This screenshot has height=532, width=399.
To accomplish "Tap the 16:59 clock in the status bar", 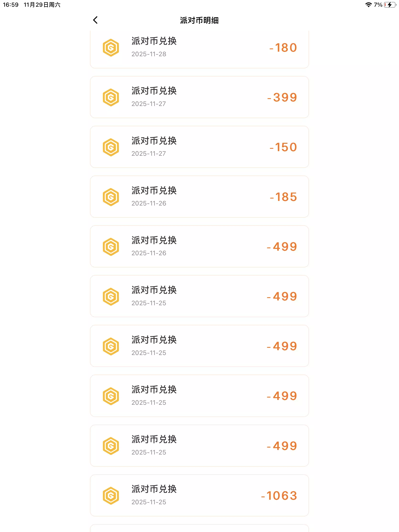I will [11, 5].
